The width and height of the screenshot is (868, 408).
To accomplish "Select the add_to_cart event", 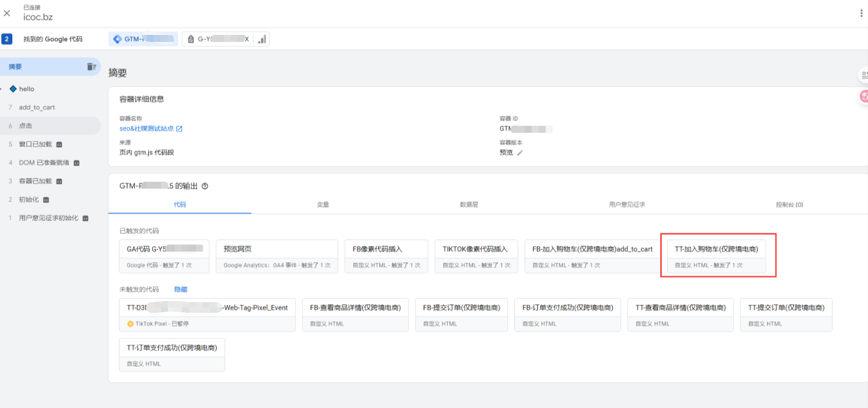I will pos(37,108).
